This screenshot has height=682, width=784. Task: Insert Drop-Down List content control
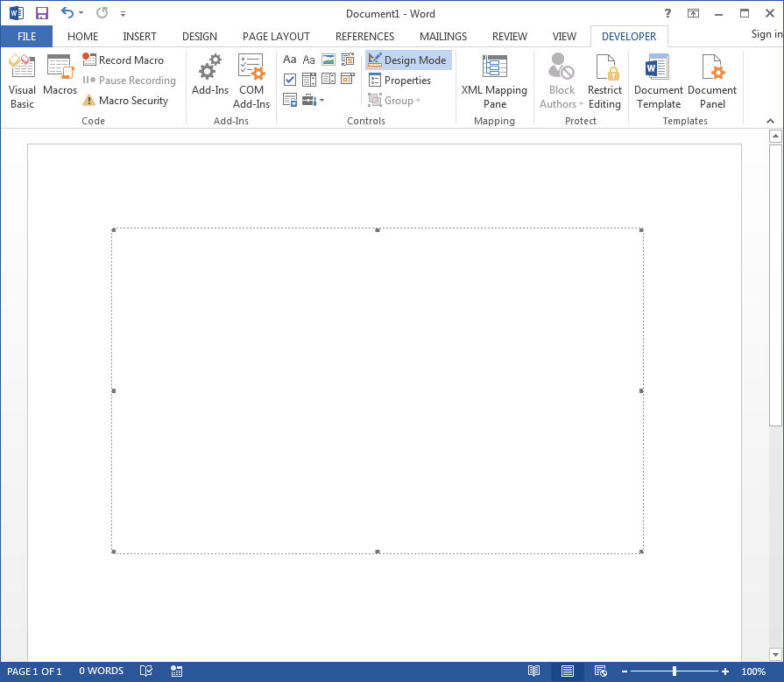click(x=328, y=80)
